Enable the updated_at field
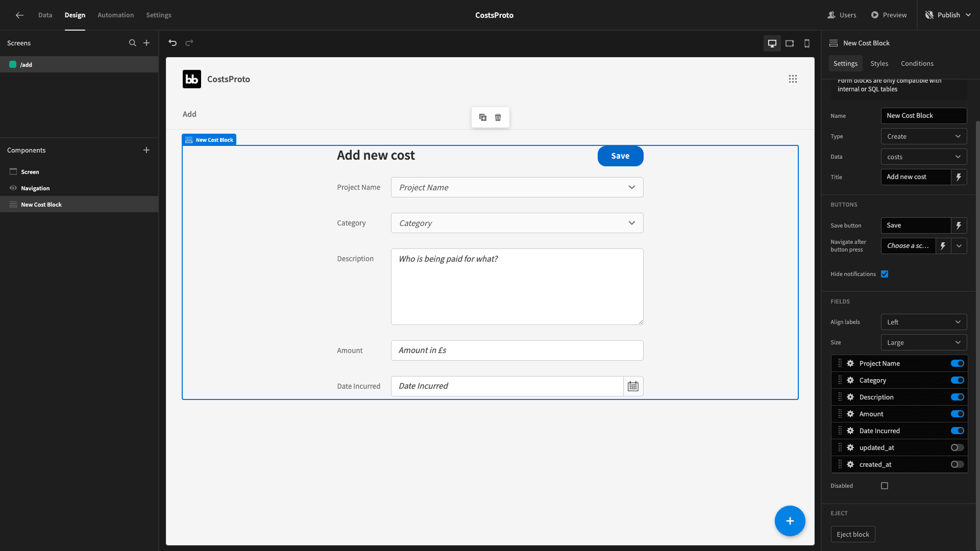This screenshot has width=980, height=551. (958, 447)
